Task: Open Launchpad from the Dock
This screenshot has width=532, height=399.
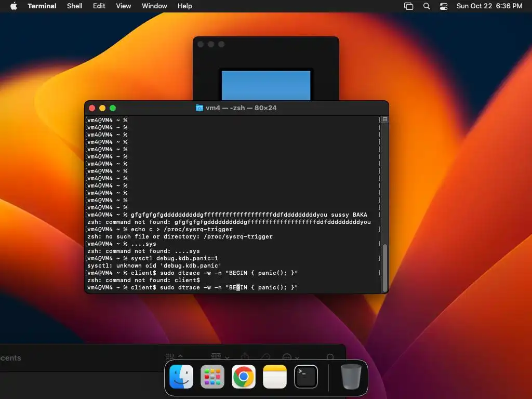Action: point(212,377)
